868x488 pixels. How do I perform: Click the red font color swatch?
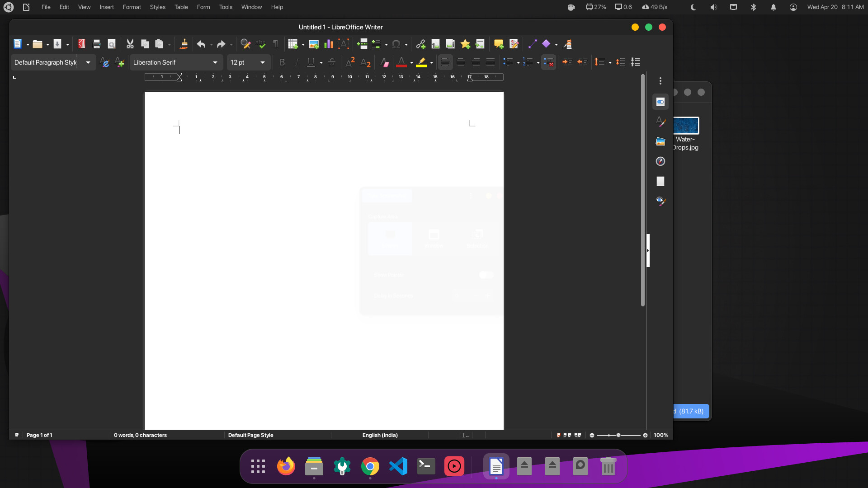[401, 62]
